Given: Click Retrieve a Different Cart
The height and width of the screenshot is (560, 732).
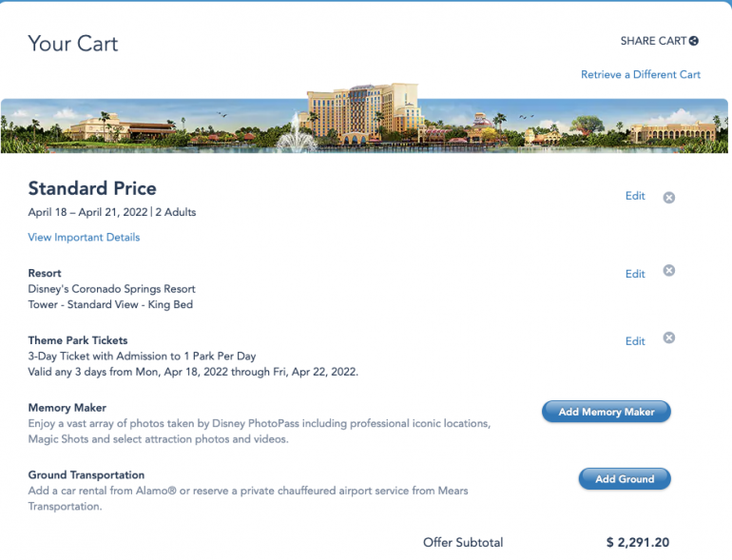Looking at the screenshot, I should [640, 74].
